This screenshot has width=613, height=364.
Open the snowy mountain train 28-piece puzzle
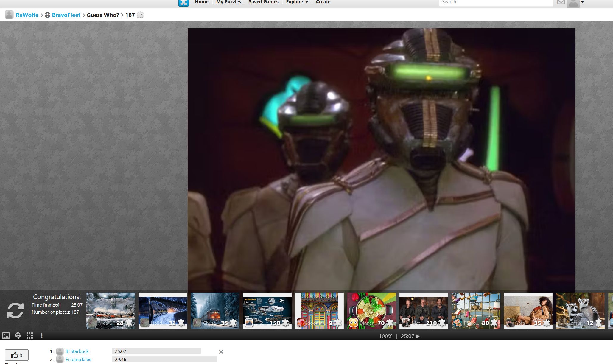(111, 310)
